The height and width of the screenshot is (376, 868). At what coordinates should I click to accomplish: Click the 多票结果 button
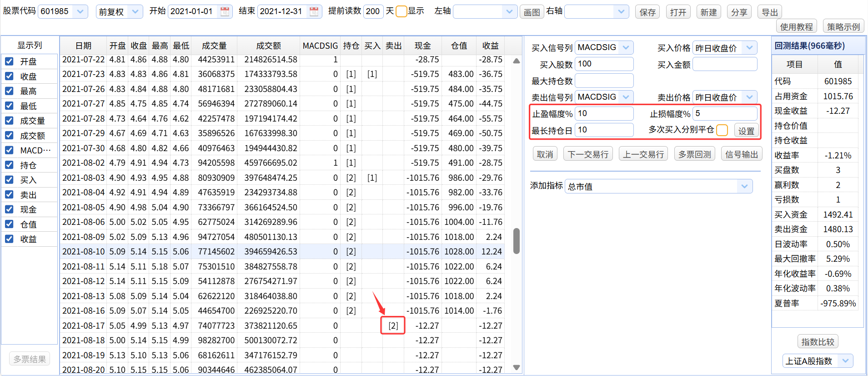pos(30,359)
